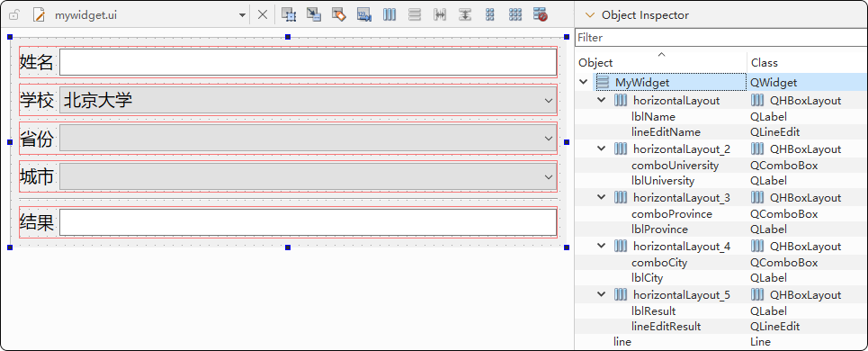Open the 省份 combo box
Viewport: 868px width, 351px height.
(308, 138)
